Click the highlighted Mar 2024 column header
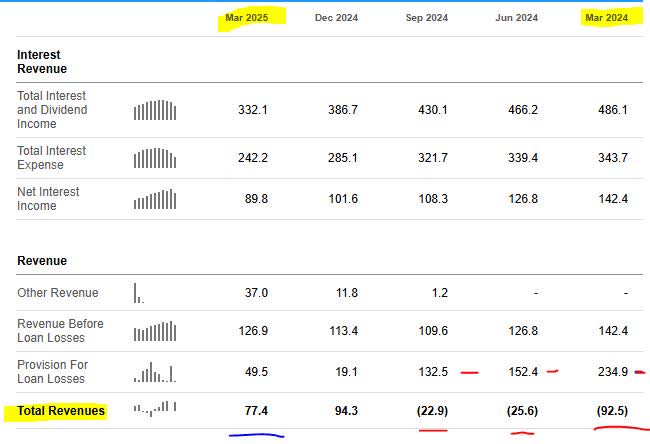 coord(607,17)
